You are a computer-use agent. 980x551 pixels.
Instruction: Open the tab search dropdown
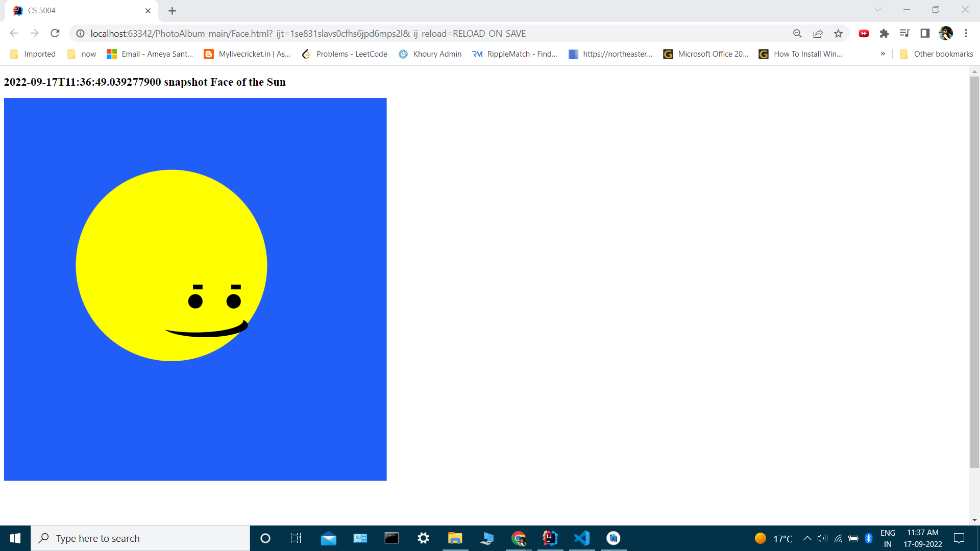878,9
